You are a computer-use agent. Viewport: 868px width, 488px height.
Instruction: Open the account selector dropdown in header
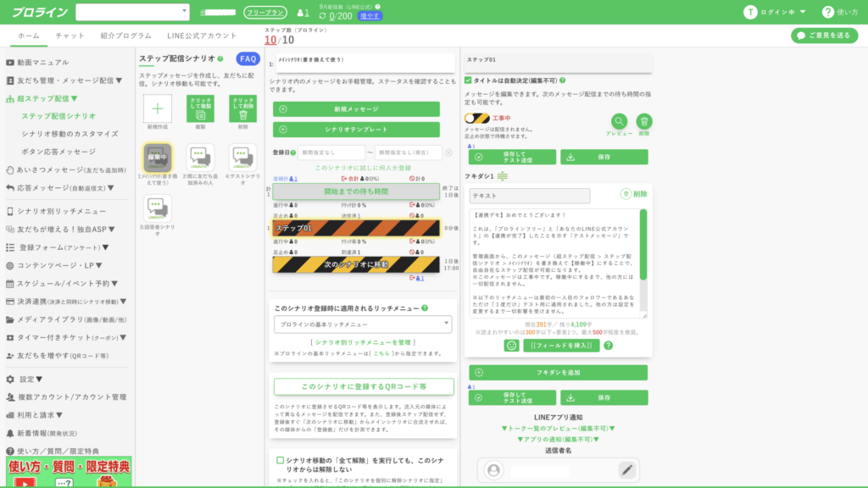click(132, 12)
